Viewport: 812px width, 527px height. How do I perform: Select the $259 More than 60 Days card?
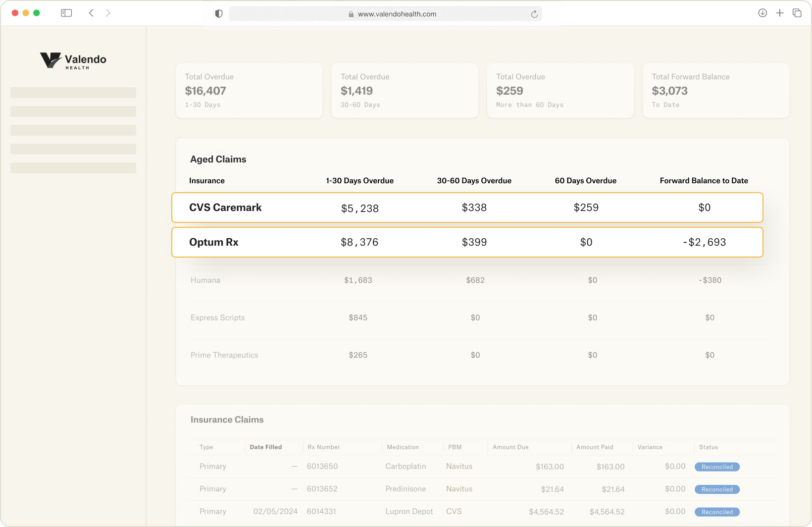pos(560,91)
